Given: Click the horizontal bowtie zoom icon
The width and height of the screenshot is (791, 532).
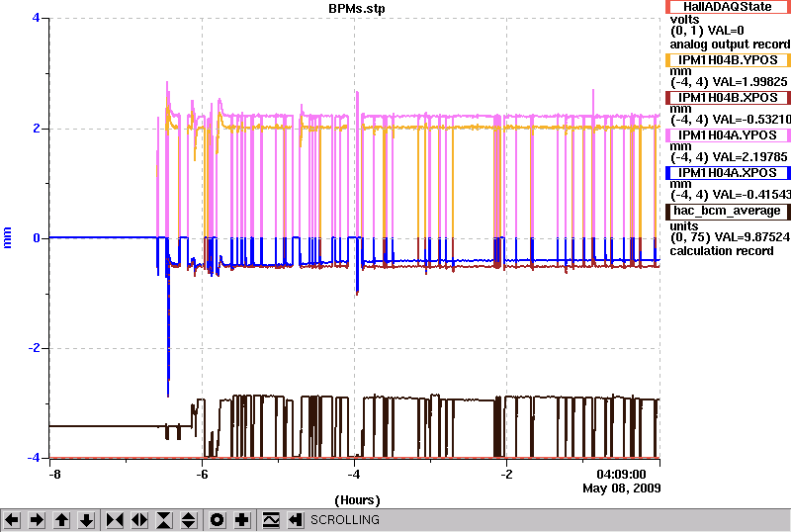Looking at the screenshot, I should coord(115,520).
